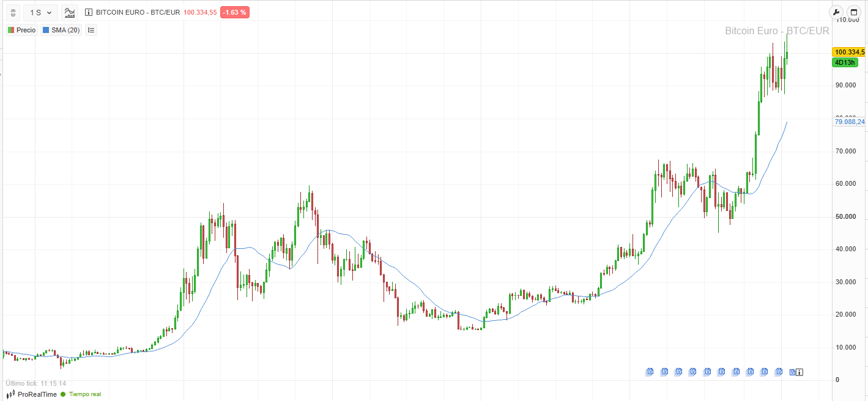
Task: Click the chart link chain icon
Action: 13,12
